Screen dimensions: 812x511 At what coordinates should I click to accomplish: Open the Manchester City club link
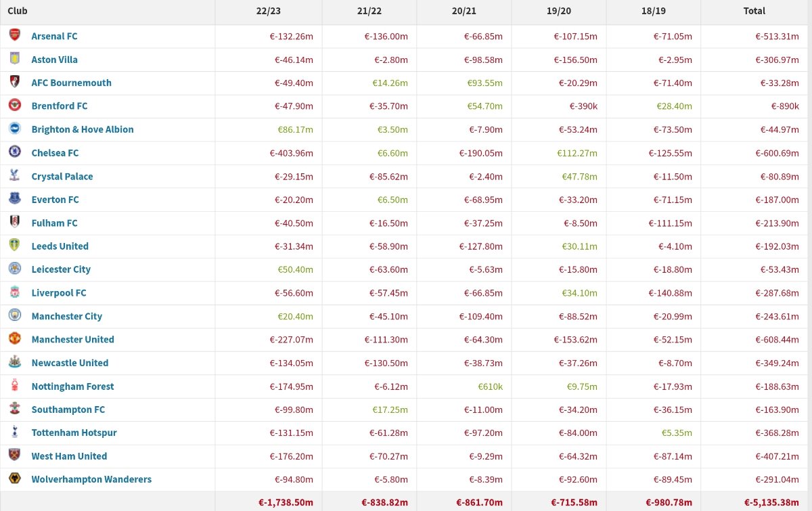point(66,316)
